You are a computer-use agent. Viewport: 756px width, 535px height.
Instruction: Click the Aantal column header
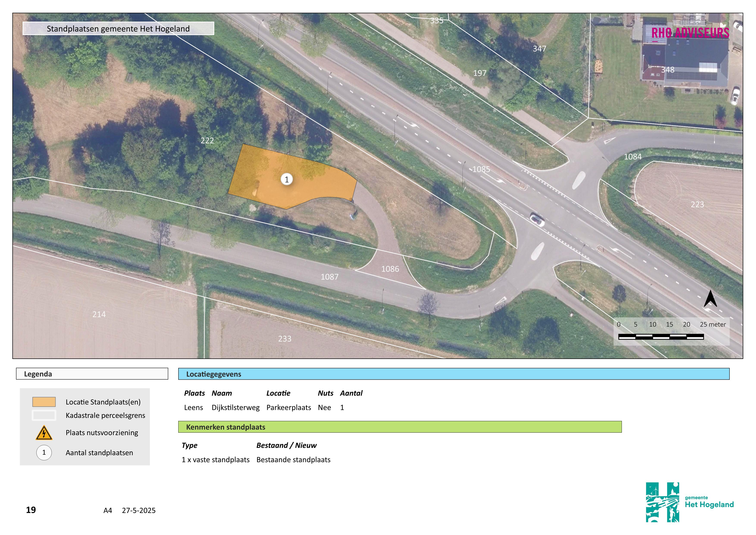click(351, 393)
